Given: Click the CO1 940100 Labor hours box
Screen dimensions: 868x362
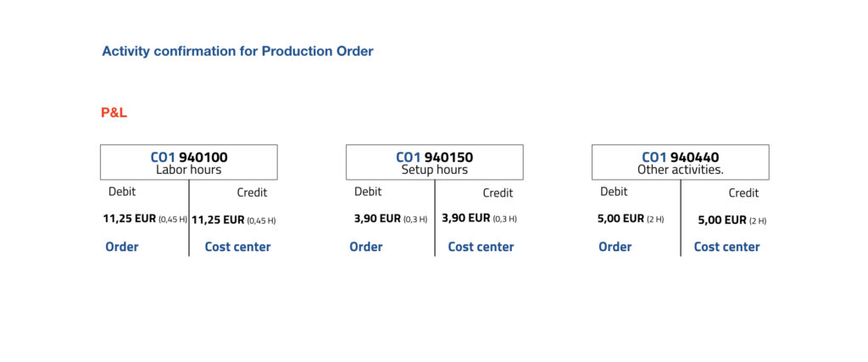Looking at the screenshot, I should (x=188, y=162).
